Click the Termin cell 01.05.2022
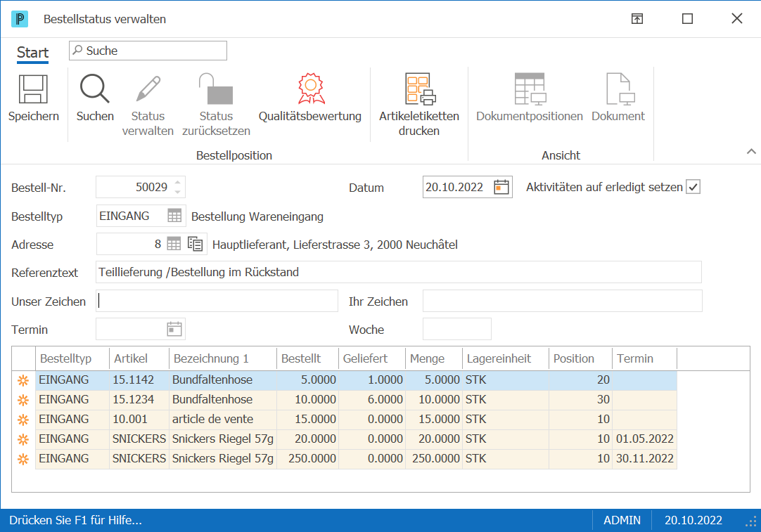761x532 pixels. coord(644,439)
